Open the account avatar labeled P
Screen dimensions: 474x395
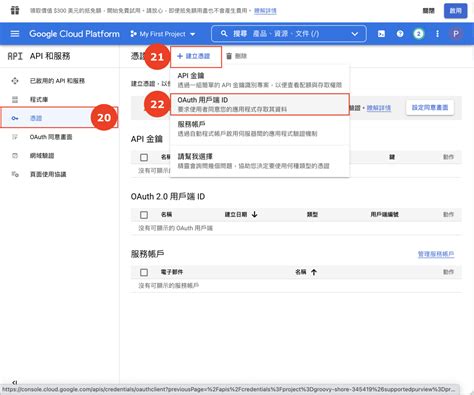(x=456, y=34)
